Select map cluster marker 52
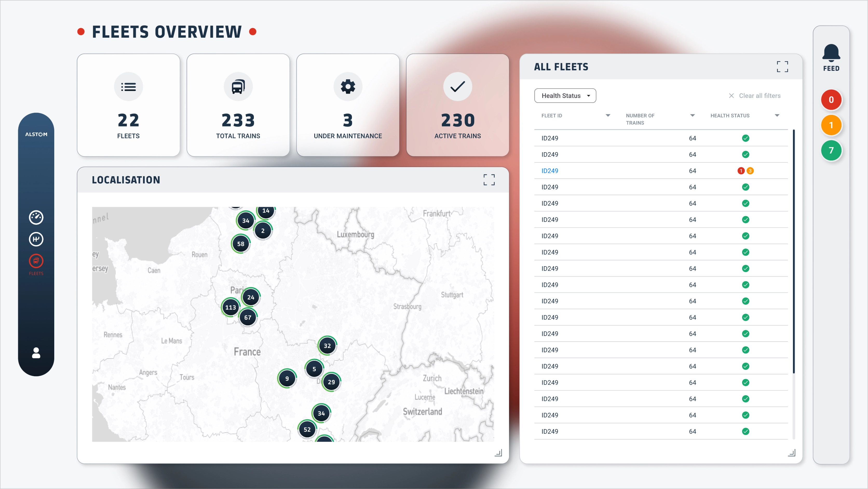The image size is (868, 489). 307,429
